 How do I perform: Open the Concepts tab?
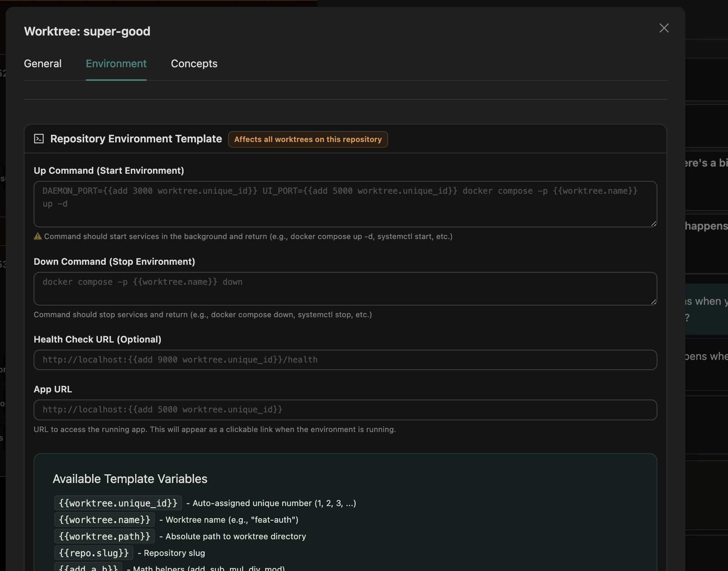pyautogui.click(x=194, y=63)
